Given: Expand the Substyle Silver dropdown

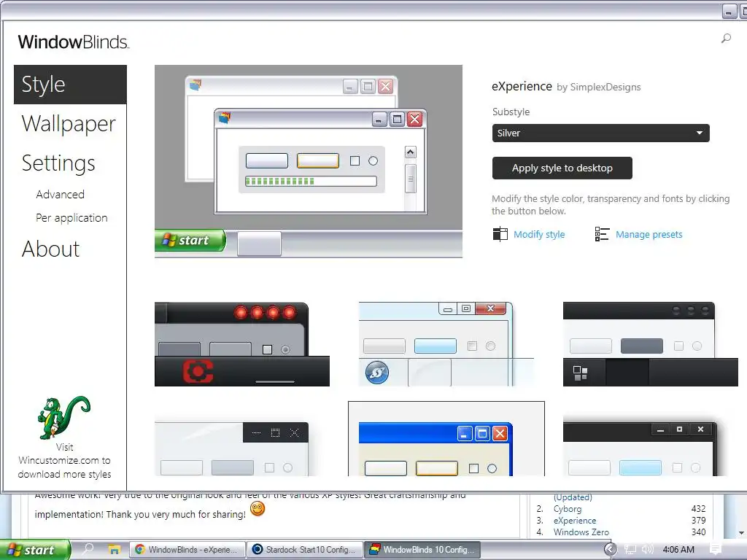Looking at the screenshot, I should (601, 133).
